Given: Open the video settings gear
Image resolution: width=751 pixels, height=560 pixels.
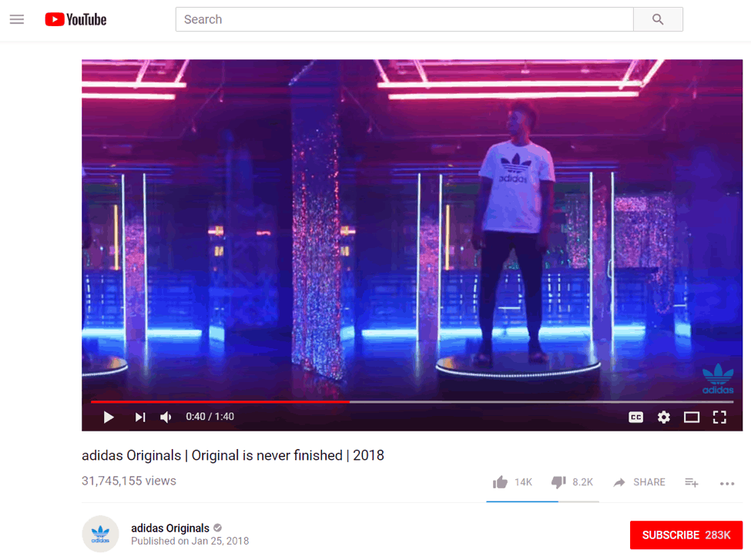Looking at the screenshot, I should pyautogui.click(x=663, y=417).
